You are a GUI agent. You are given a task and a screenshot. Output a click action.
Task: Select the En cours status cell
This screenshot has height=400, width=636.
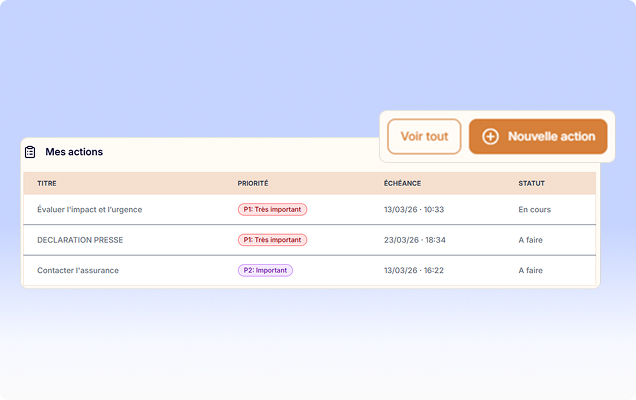point(534,210)
